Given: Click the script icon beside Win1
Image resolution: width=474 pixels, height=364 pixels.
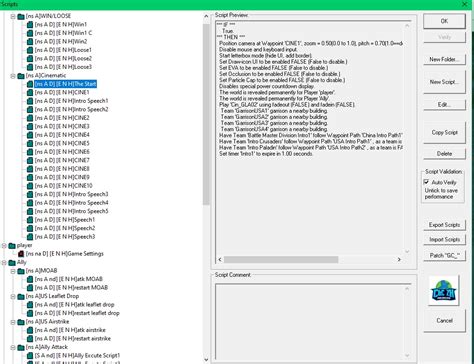Looking at the screenshot, I should click(x=30, y=25).
